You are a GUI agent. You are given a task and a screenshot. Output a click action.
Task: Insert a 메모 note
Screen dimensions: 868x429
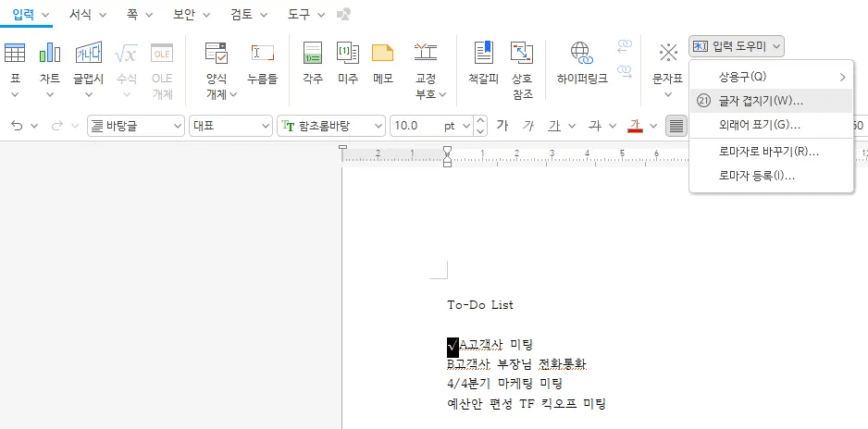coord(382,54)
